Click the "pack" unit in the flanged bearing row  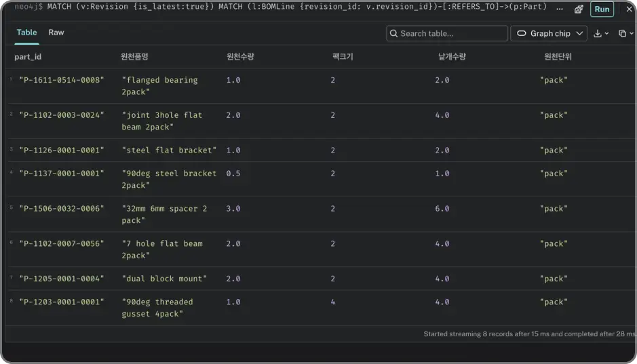coord(554,80)
